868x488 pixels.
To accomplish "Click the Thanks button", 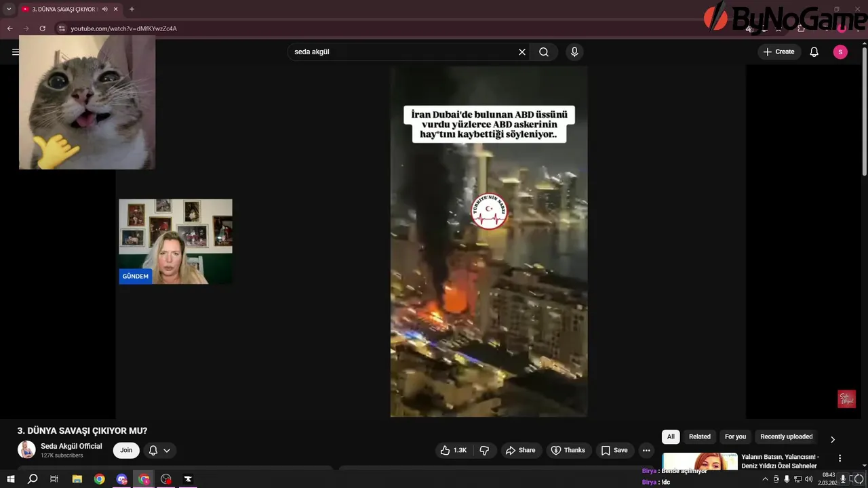I will [568, 450].
